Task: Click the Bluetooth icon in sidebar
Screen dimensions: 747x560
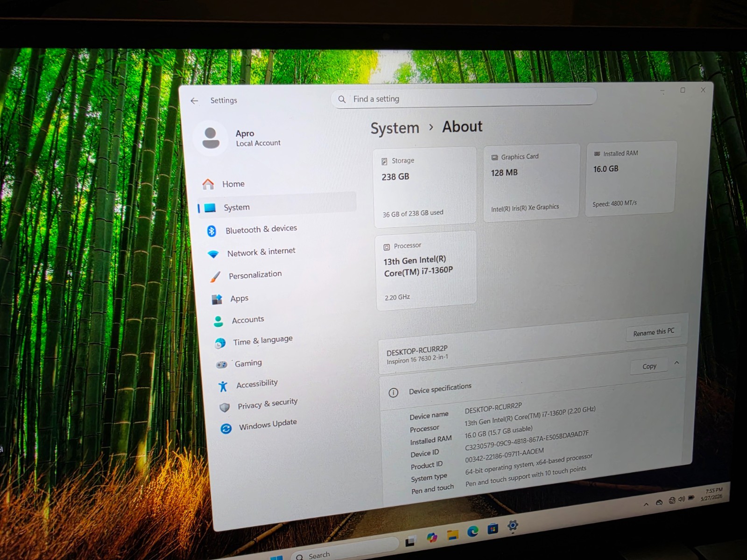Action: point(211,231)
